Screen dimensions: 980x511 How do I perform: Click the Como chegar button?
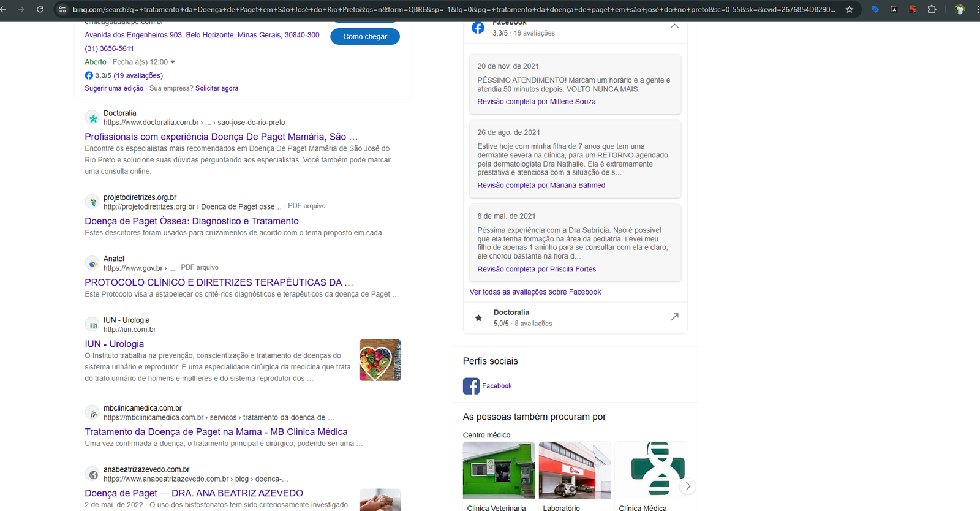[365, 37]
